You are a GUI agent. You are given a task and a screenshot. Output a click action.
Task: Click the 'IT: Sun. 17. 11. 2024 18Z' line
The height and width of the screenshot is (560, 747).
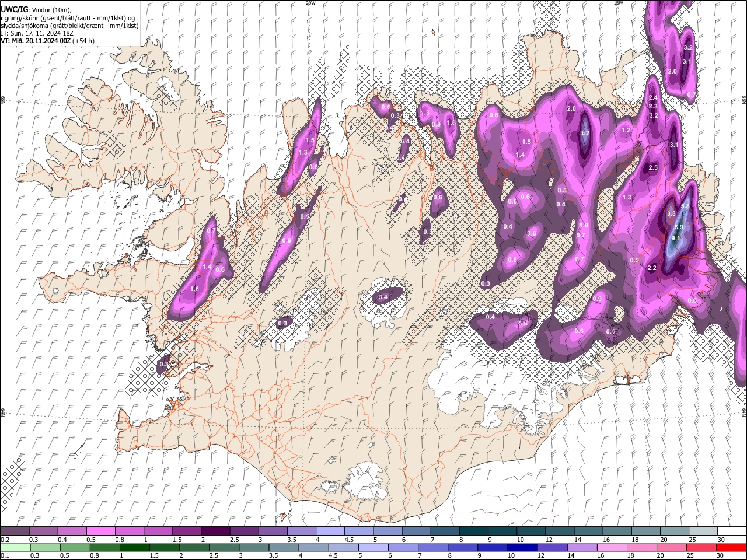click(37, 33)
